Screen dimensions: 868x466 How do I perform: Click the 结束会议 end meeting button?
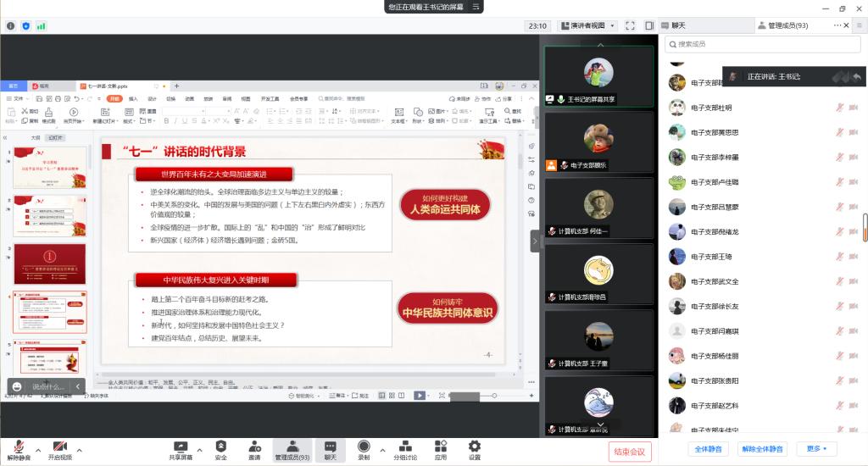pos(630,452)
